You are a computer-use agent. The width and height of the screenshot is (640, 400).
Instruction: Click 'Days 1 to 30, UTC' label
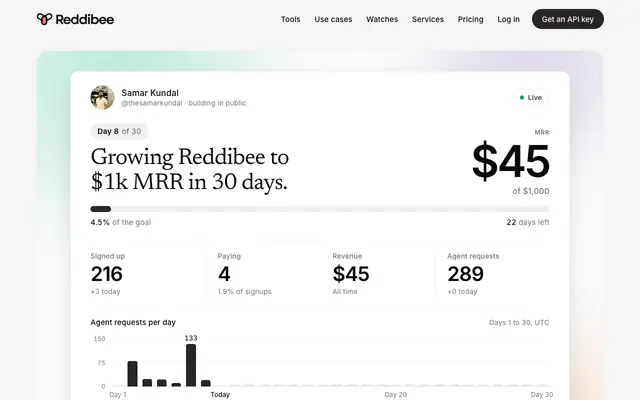pyautogui.click(x=519, y=322)
